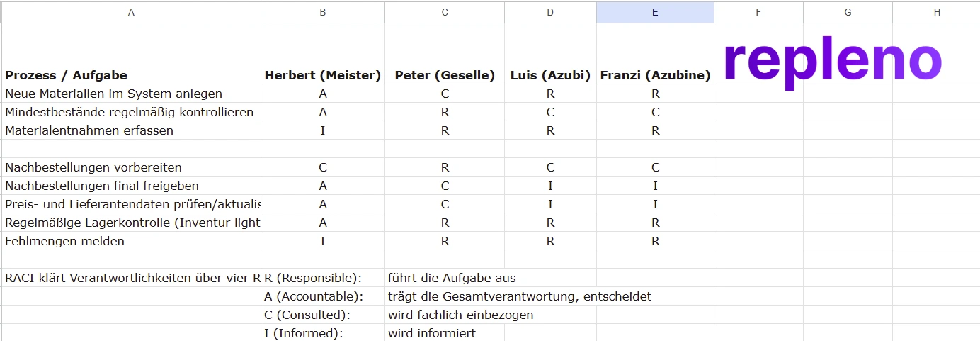The image size is (980, 341).
Task: Select the column H header
Action: [x=936, y=12]
